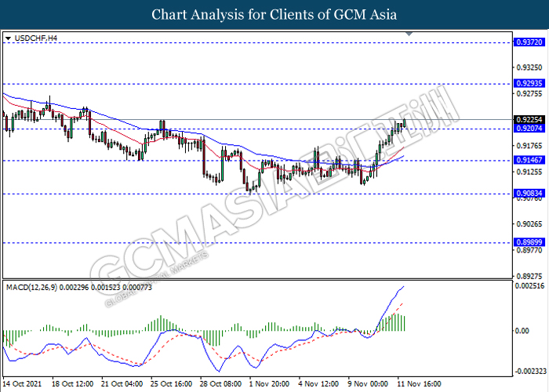This screenshot has width=549, height=392.
Task: Click the -0.002323 MACD scale value
Action: click(528, 371)
